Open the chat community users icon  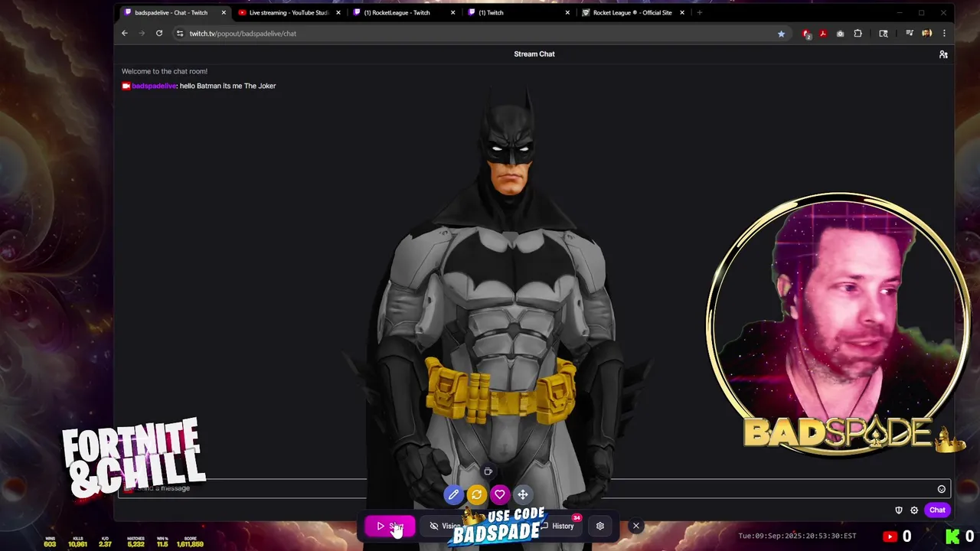[x=943, y=54]
